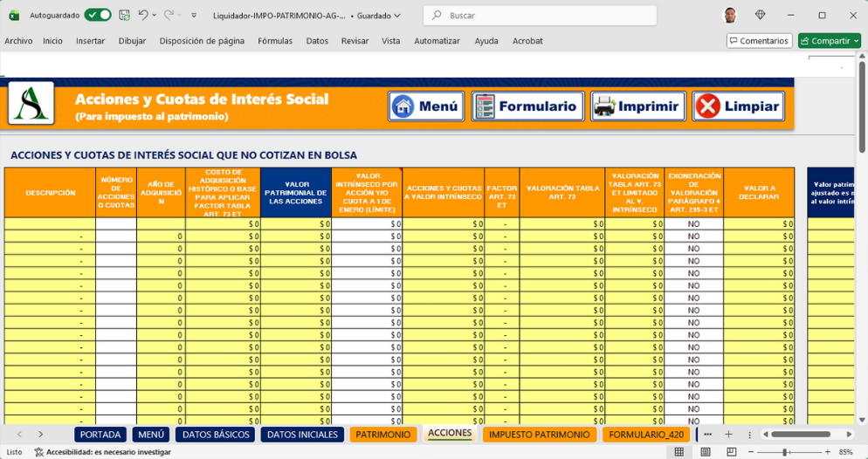Switch to the FORMULARIO_420 sheet tab
The width and height of the screenshot is (868, 459).
(646, 435)
